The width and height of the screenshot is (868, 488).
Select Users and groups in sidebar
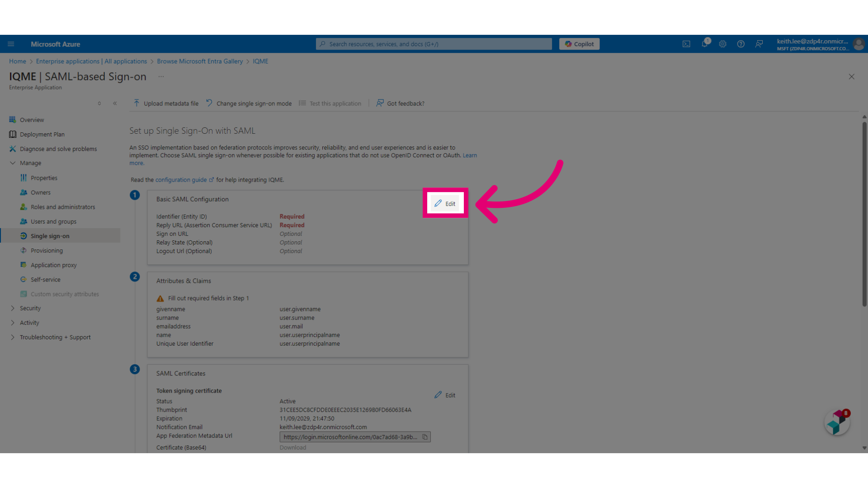[53, 221]
